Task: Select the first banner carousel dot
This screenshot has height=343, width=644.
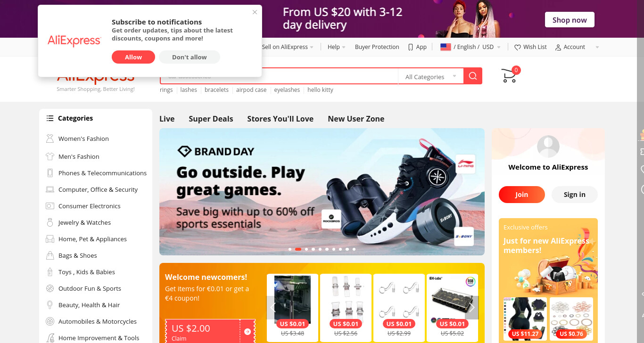Action: [x=290, y=249]
